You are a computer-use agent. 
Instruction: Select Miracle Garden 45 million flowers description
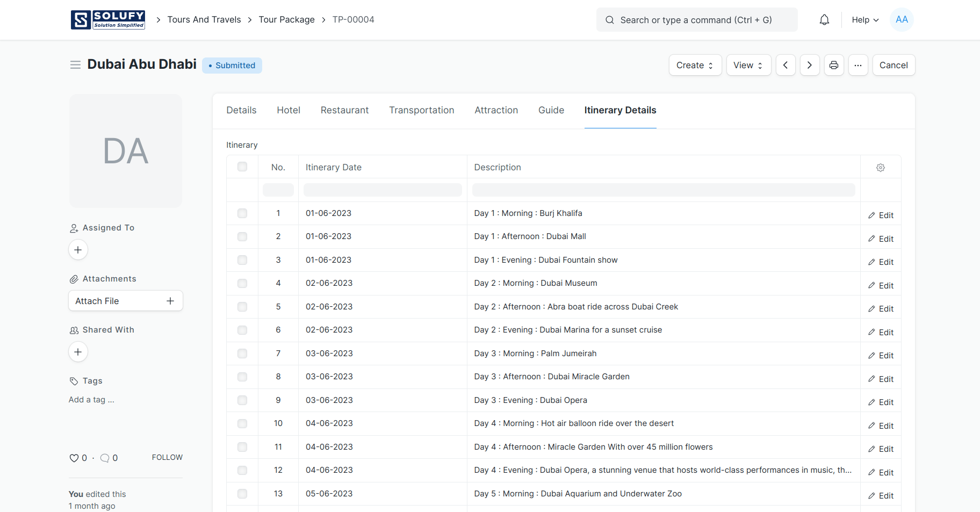click(593, 447)
